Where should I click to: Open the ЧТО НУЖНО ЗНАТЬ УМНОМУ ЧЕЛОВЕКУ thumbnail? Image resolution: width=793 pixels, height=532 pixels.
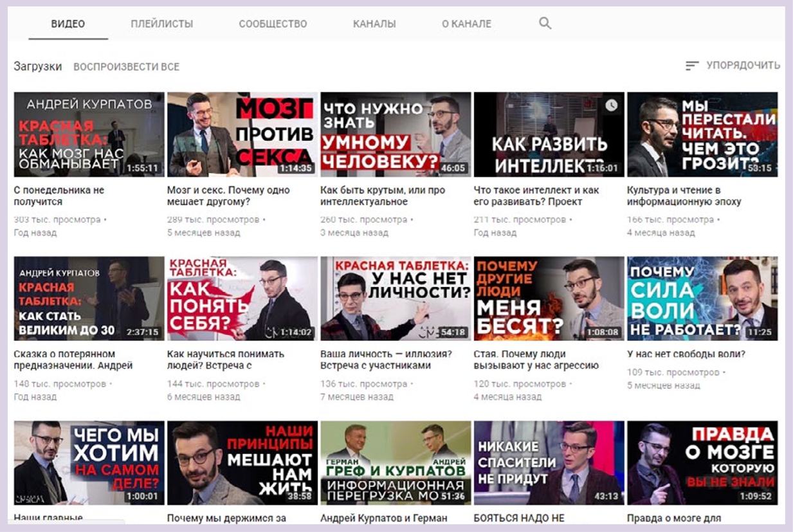[x=395, y=134]
